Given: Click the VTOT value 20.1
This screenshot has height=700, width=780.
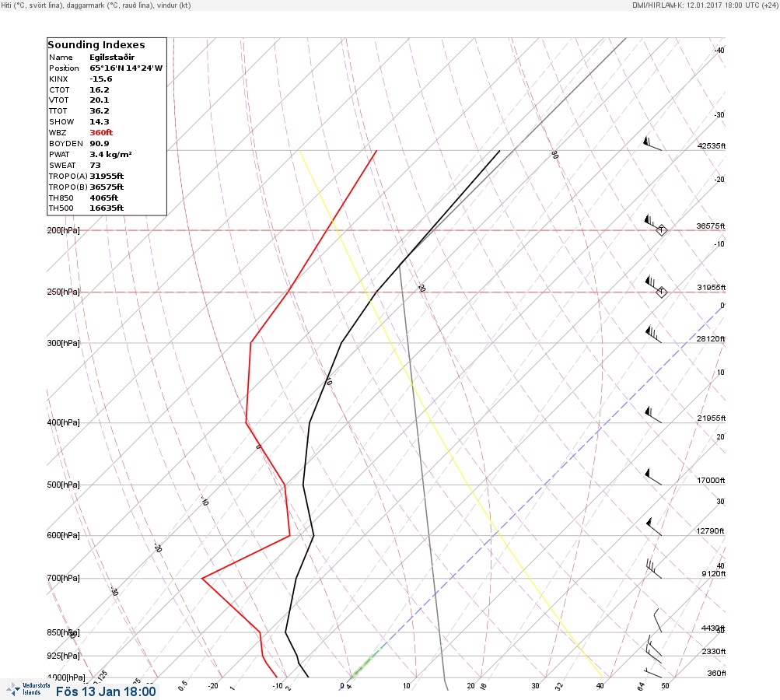Looking at the screenshot, I should tap(100, 100).
